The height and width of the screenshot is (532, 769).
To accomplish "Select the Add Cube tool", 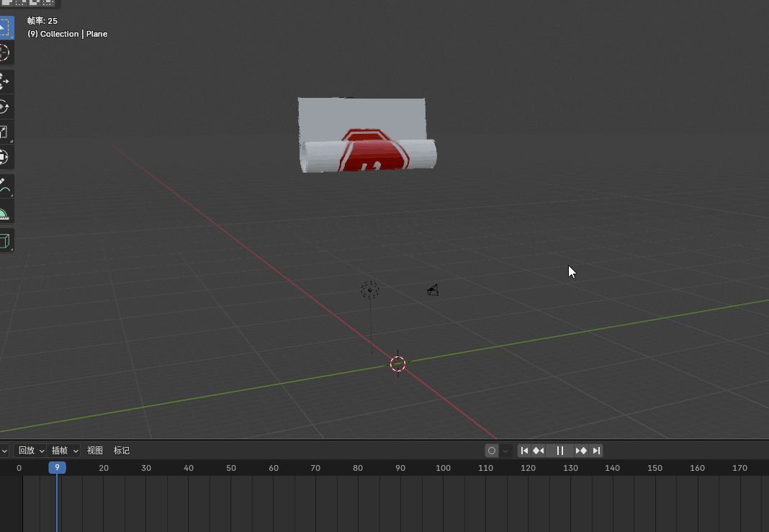I will point(4,240).
